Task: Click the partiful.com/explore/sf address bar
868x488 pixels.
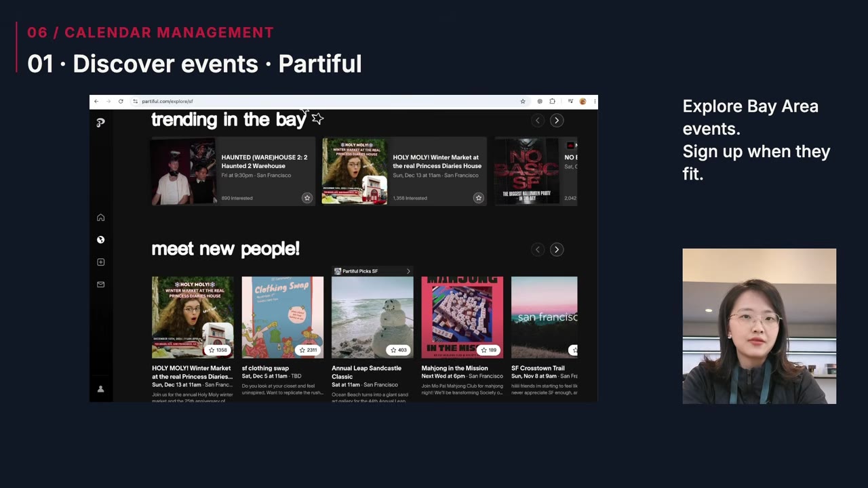Action: 328,102
